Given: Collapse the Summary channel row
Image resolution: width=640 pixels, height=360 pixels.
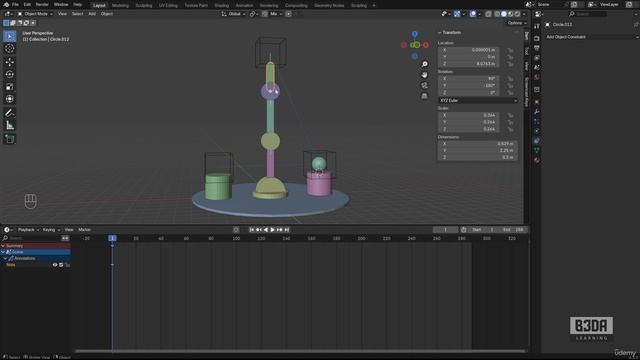Looking at the screenshot, I should 3,246.
